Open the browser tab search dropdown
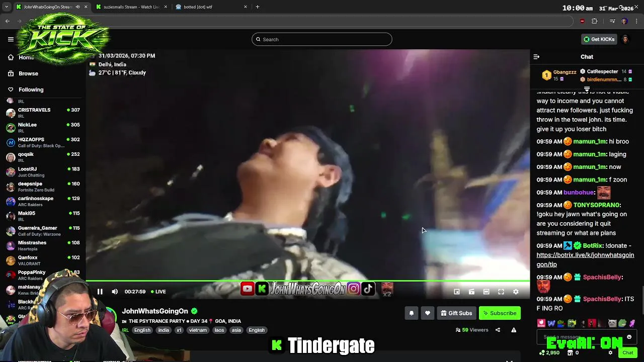This screenshot has width=644, height=362. pos(7,7)
